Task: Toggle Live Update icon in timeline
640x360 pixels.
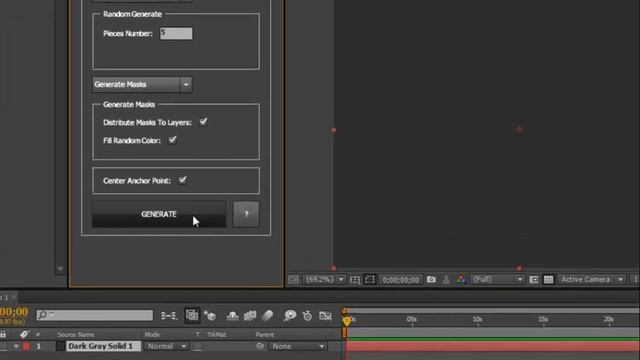Action: click(192, 316)
